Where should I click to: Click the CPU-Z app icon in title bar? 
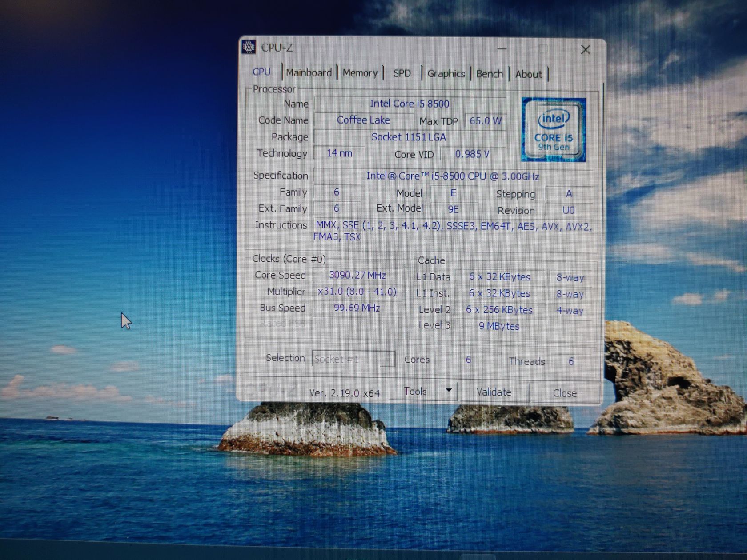(x=249, y=47)
